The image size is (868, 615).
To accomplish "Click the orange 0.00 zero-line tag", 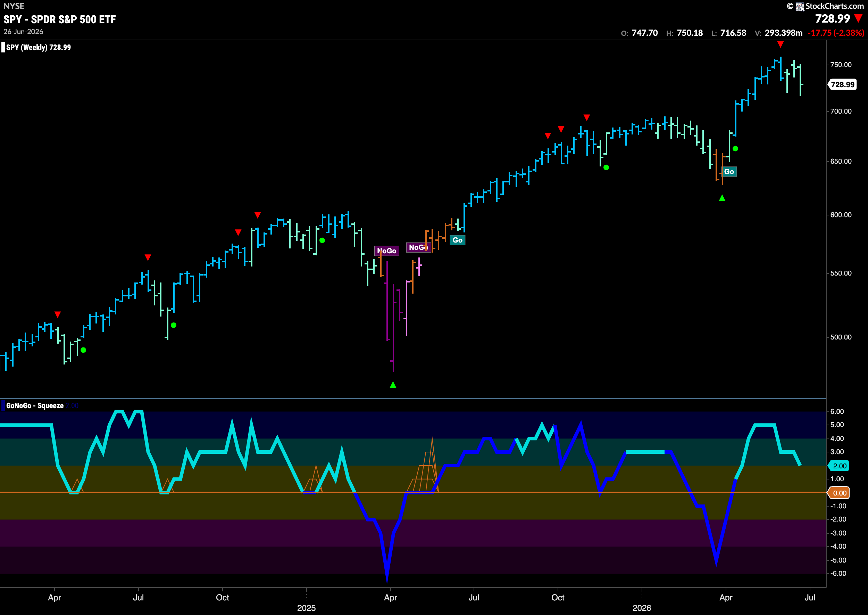I will click(x=839, y=493).
